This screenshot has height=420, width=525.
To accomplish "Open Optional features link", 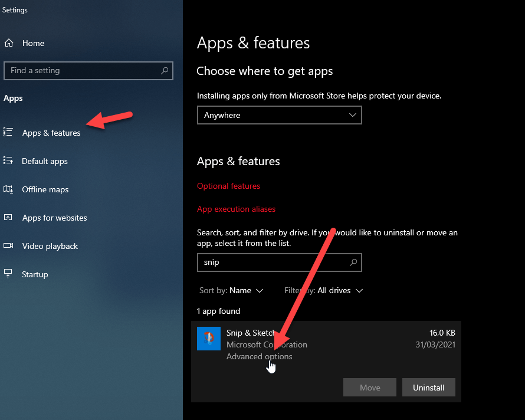I will tap(228, 186).
